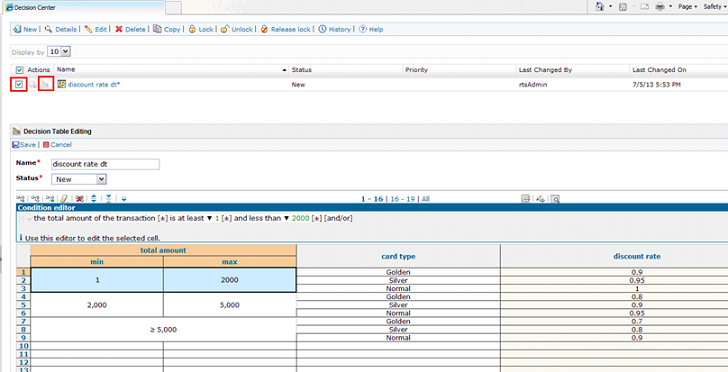Click the Name input field 'discount rate dt'
Image resolution: width=728 pixels, height=372 pixels.
tap(105, 164)
